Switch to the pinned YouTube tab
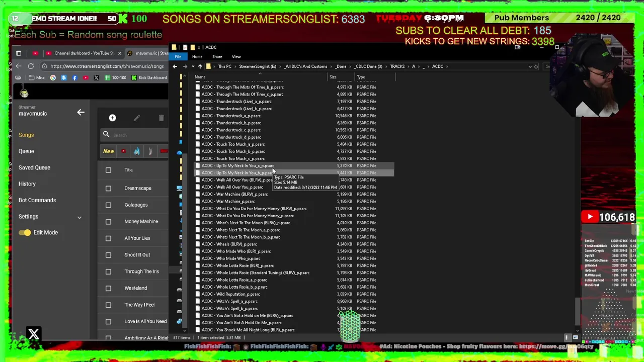 tap(35, 53)
